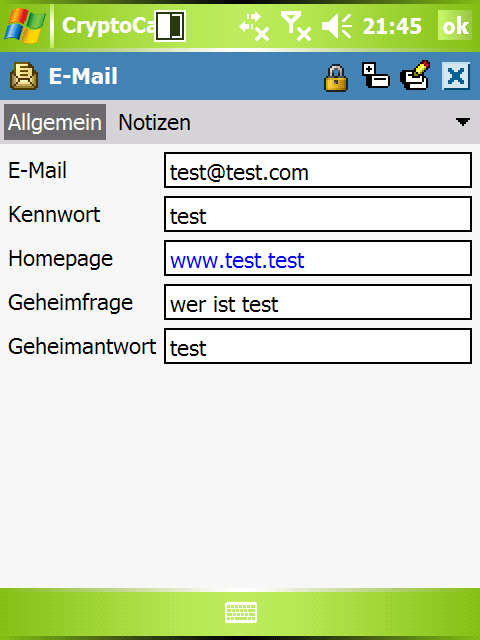Click the Kennwort input field
This screenshot has width=480, height=640.
point(318,214)
